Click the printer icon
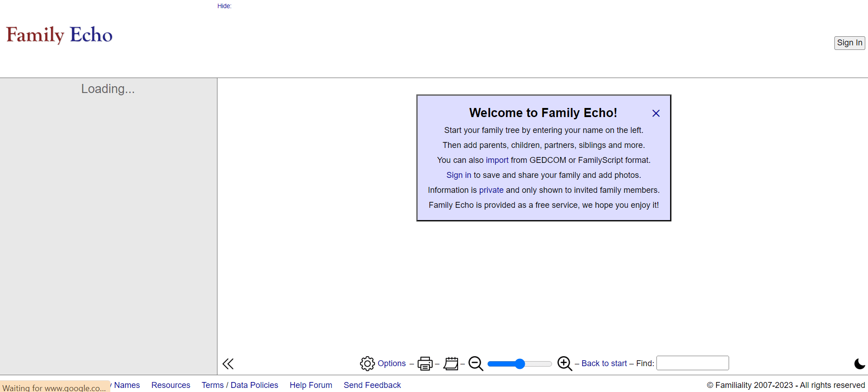 425,363
